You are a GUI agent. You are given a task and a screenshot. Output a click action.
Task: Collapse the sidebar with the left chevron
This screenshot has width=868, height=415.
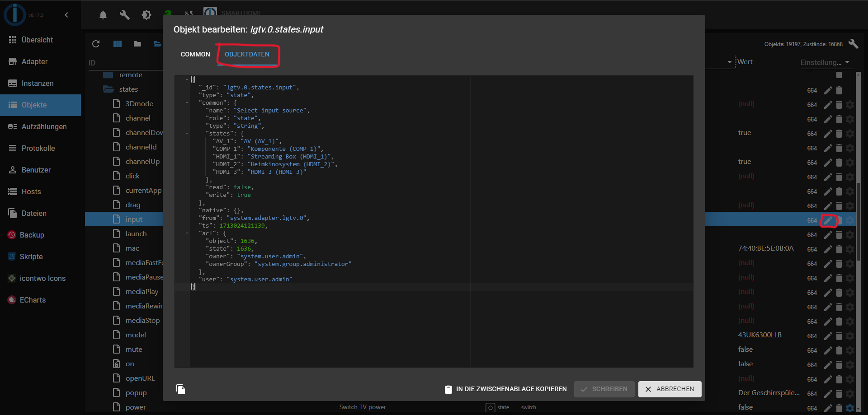pyautogui.click(x=66, y=15)
